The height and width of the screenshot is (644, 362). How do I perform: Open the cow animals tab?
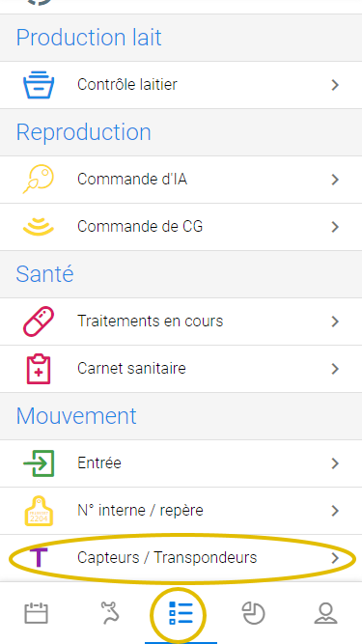pyautogui.click(x=110, y=613)
